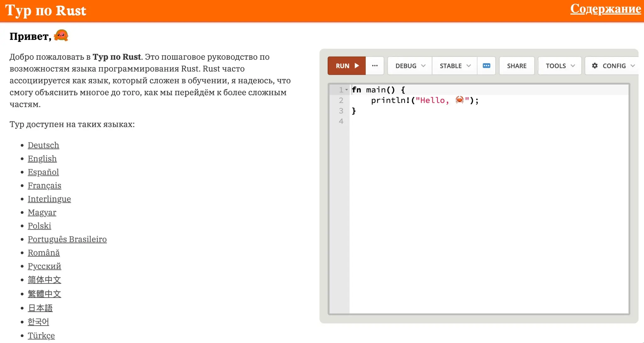
Task: Select the Français language link
Action: tap(44, 186)
